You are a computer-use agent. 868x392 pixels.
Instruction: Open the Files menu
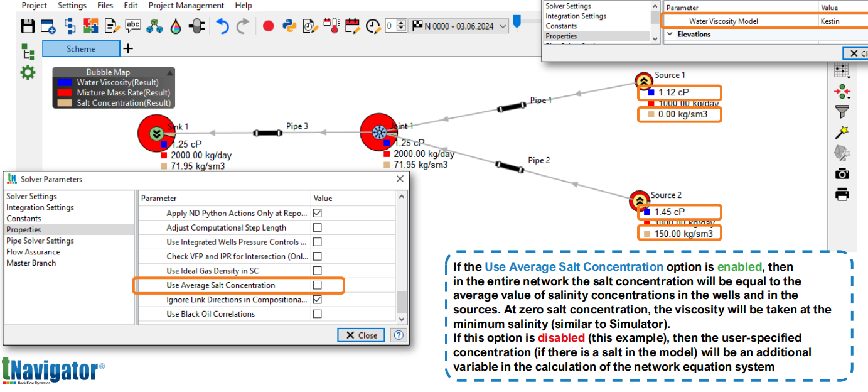point(105,5)
